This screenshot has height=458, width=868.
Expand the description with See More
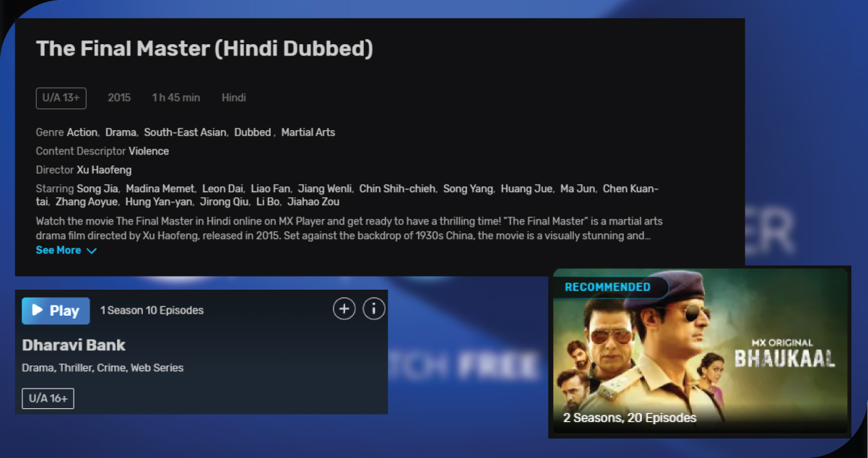point(58,250)
